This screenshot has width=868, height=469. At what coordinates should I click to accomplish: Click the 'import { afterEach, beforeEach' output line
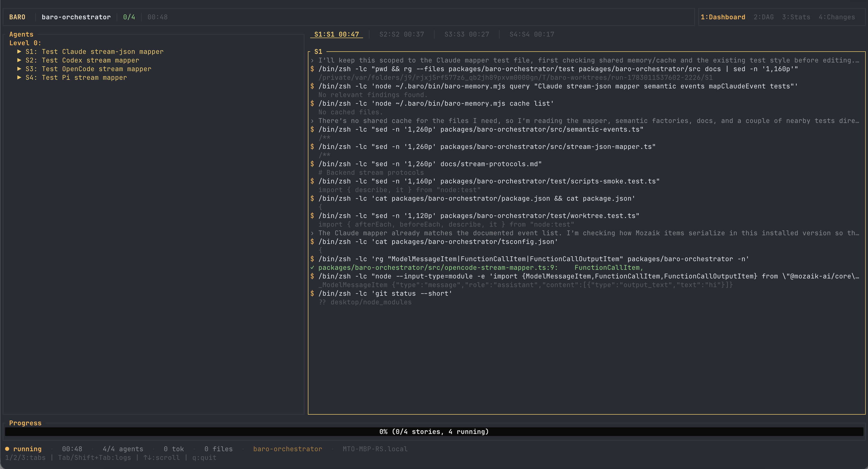(x=446, y=225)
